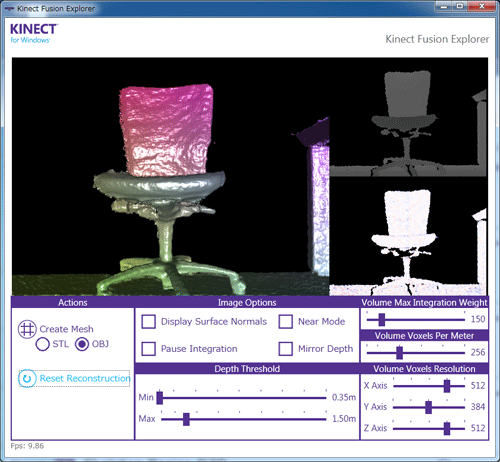500x462 pixels.
Task: Click the Depth Threshold Max slider handle
Action: click(186, 419)
